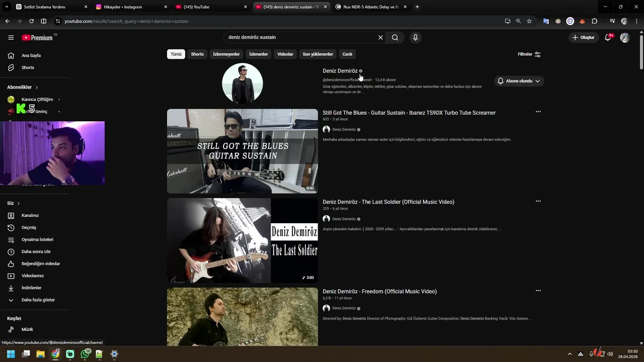The height and width of the screenshot is (362, 644).
Task: Open the Abone olundu subscription dropdown
Action: [x=519, y=81]
